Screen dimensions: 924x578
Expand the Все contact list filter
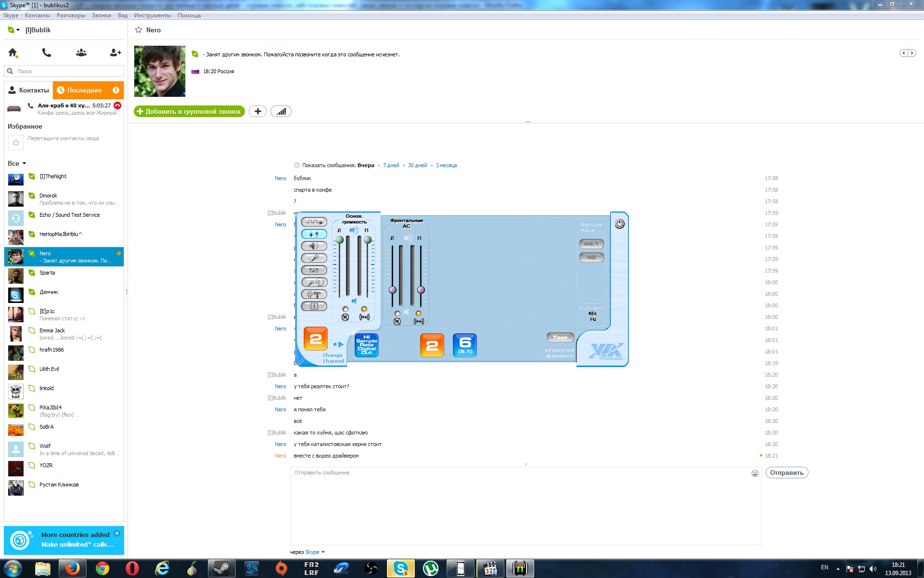17,163
